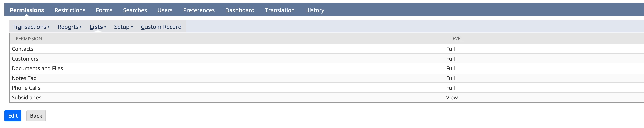Image resolution: width=644 pixels, height=128 pixels.
Task: Open the Dashboard tab
Action: coord(240,10)
